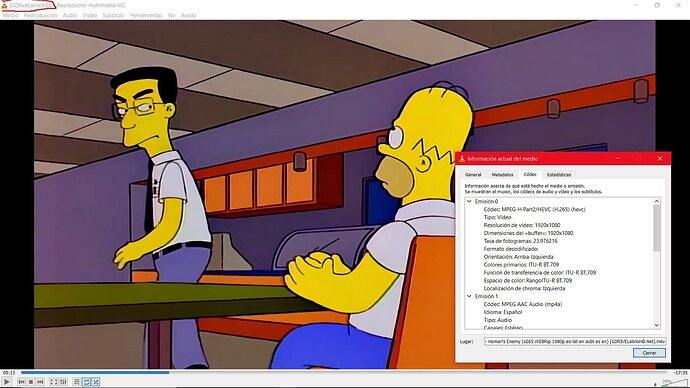
Task: Select the 'Formato decodificado' row
Action: [x=511, y=249]
